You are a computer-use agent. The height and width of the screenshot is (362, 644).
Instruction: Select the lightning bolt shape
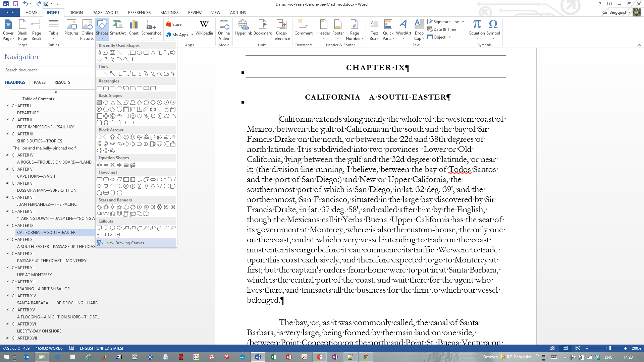coord(146,116)
